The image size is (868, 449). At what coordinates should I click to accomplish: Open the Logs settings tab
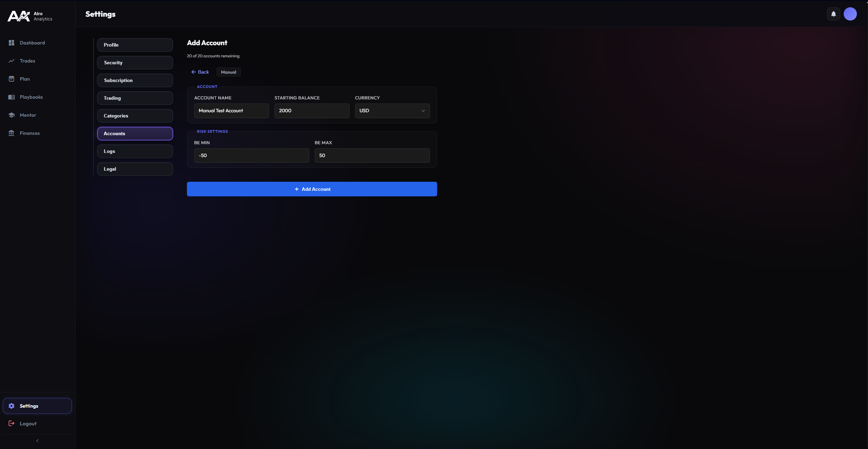point(135,151)
